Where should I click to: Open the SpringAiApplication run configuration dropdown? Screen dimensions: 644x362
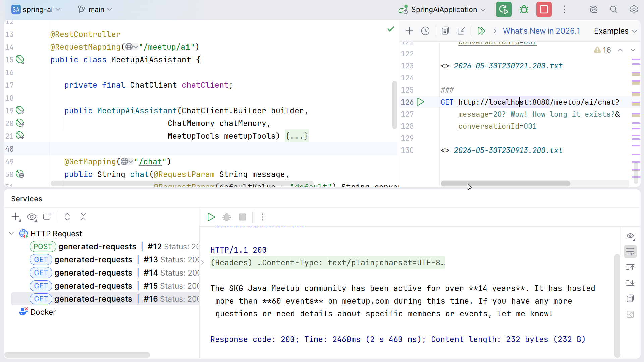[442, 9]
